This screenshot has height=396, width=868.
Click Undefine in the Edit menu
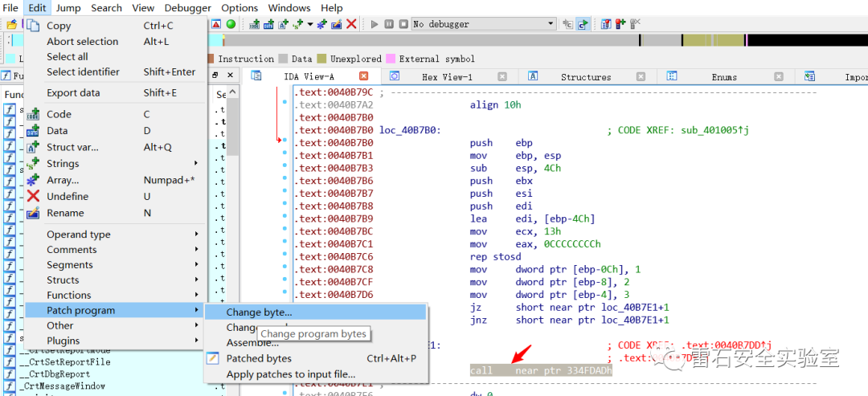click(67, 197)
